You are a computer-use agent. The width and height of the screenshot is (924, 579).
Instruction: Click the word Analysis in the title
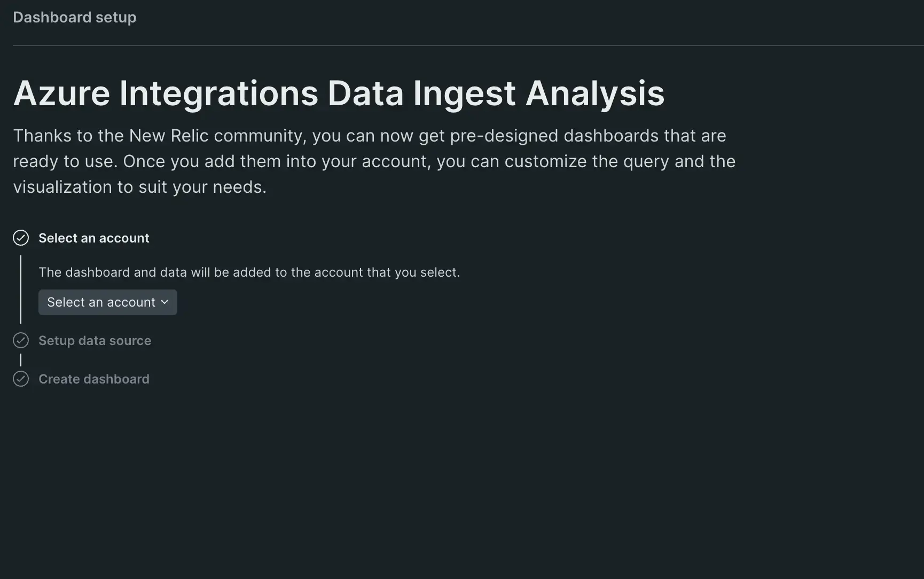pyautogui.click(x=595, y=93)
